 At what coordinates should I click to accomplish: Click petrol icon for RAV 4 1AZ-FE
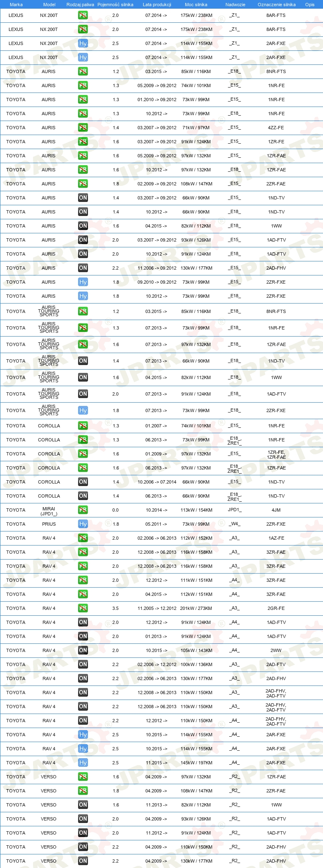point(83,538)
